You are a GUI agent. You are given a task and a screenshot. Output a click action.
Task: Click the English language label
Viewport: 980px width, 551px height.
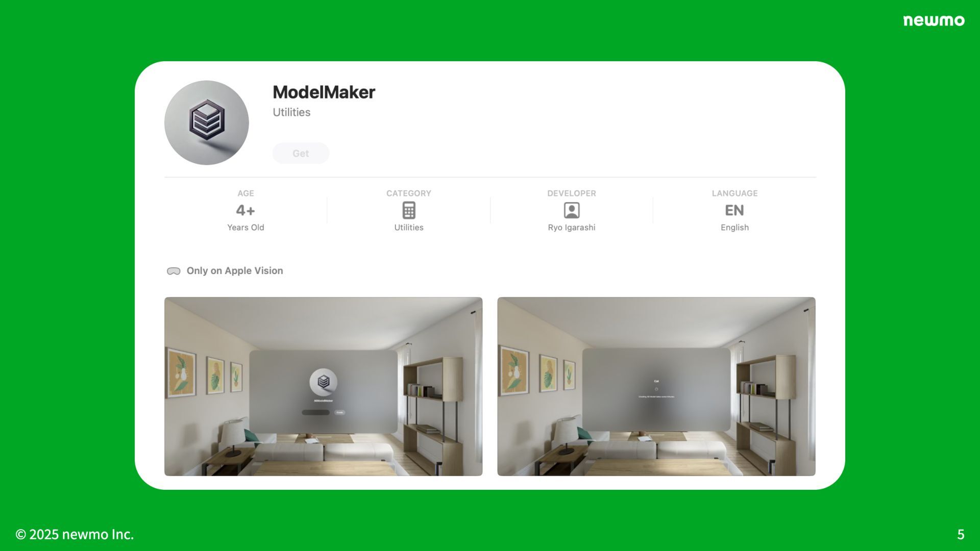point(734,228)
